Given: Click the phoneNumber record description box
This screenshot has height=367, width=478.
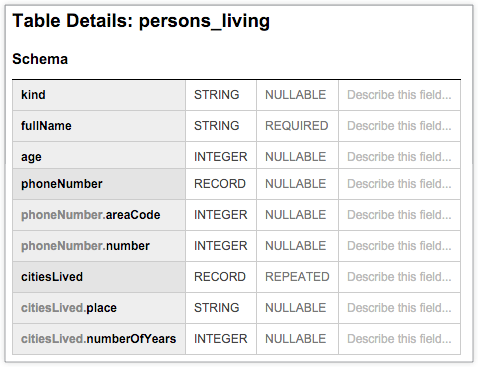Looking at the screenshot, I should pyautogui.click(x=399, y=184).
